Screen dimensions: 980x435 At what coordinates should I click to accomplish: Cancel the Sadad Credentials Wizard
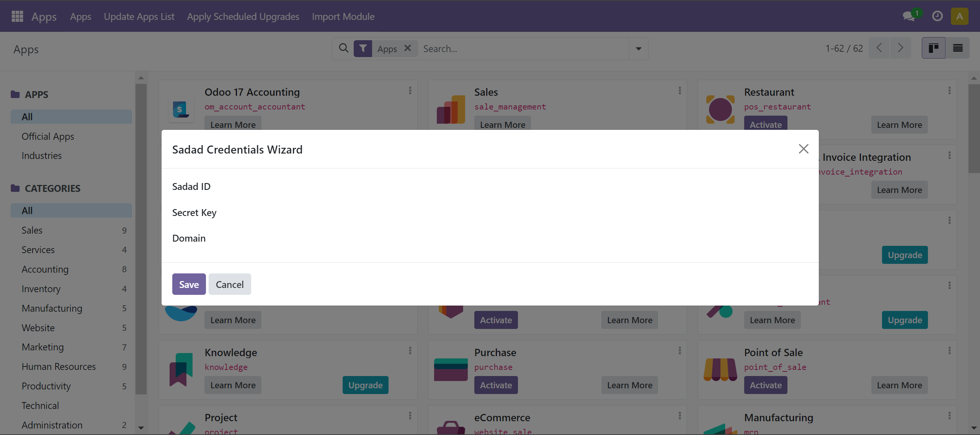pyautogui.click(x=230, y=284)
